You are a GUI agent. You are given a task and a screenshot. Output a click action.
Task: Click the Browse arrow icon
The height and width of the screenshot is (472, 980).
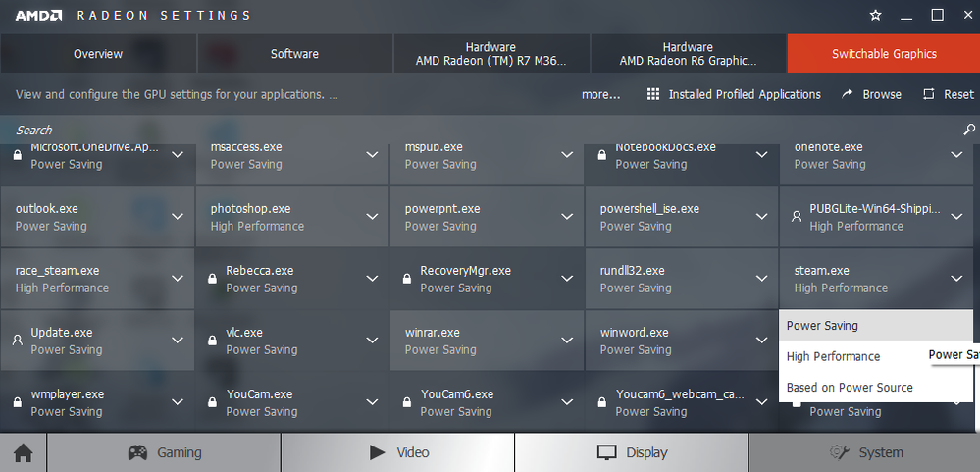coord(848,94)
